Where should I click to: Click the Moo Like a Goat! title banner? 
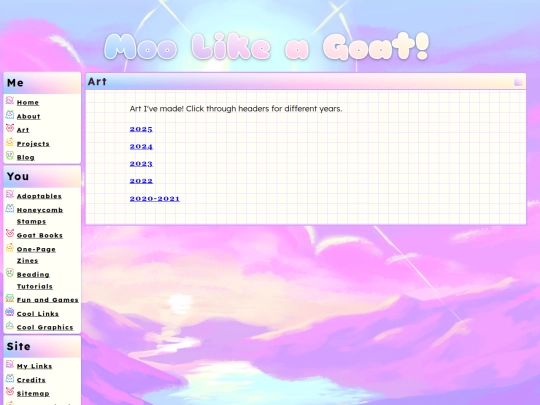[267, 46]
